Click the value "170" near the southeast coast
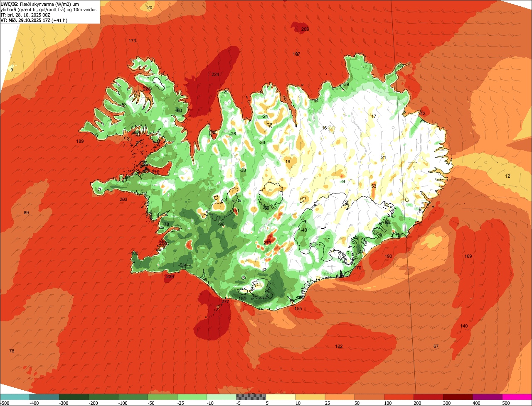The height and width of the screenshot is (406, 532). click(x=357, y=268)
